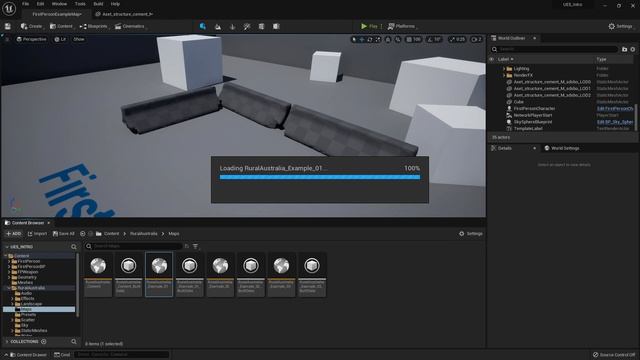Viewport: 640px width, 360px height.
Task: Open the Build menu
Action: [98, 4]
